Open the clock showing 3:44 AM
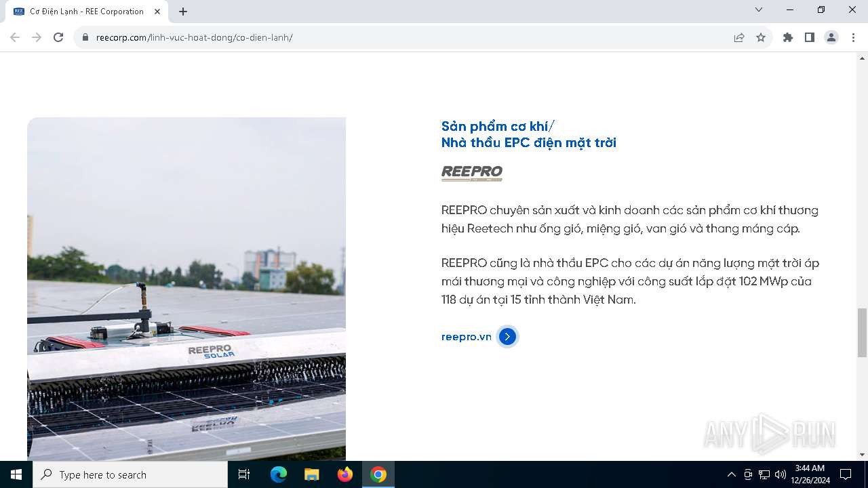868x488 pixels. click(x=810, y=474)
